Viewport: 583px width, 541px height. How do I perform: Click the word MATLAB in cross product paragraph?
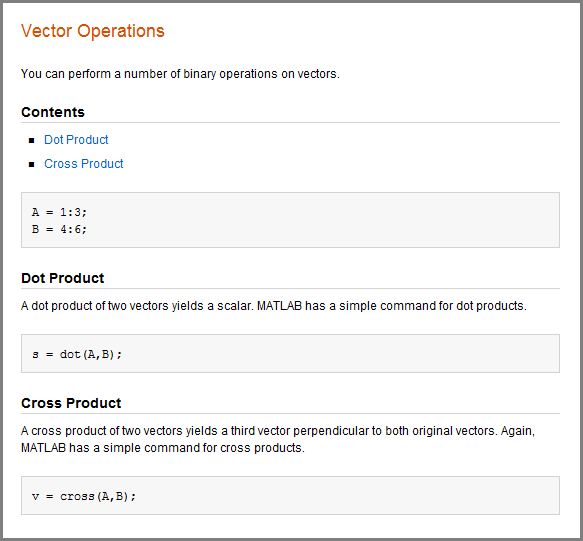[44, 448]
